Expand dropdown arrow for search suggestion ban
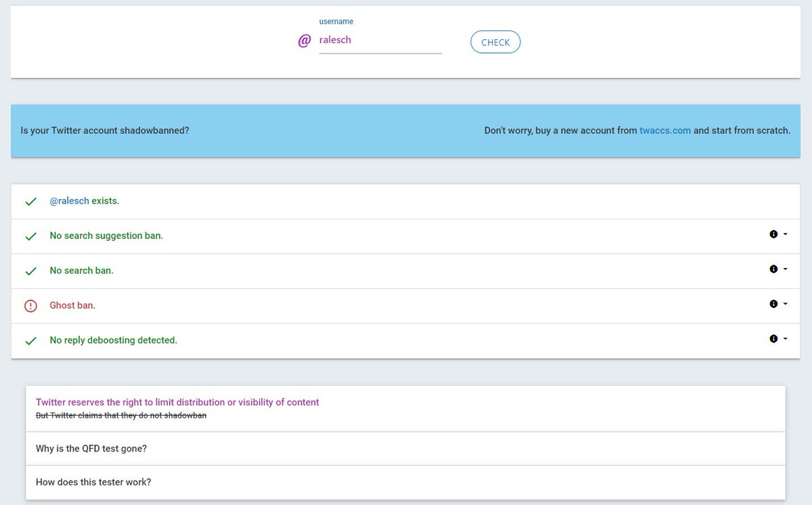 785,234
